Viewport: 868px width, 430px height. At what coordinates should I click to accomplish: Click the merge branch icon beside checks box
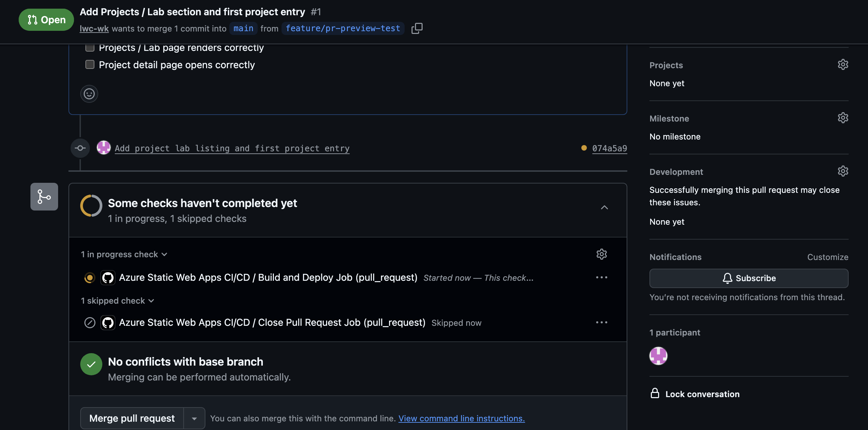44,197
